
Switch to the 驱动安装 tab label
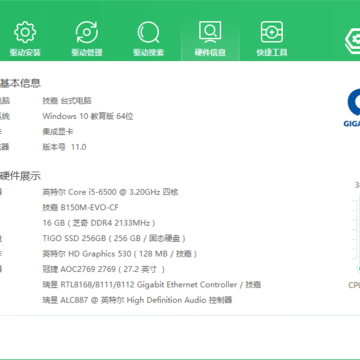coord(25,53)
